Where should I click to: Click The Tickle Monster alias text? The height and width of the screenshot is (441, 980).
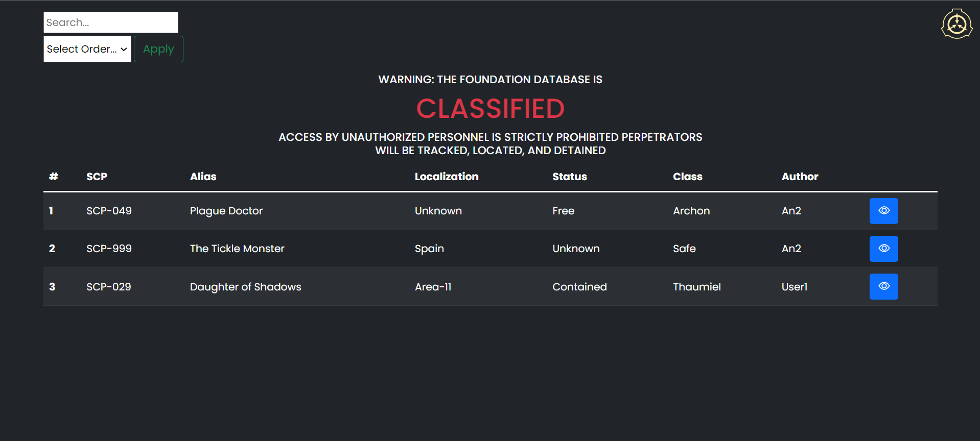point(237,249)
